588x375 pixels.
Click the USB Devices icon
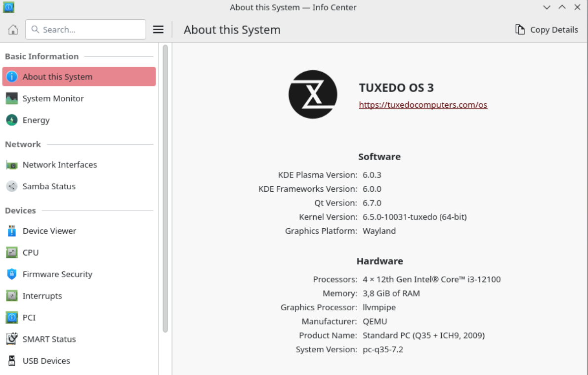(x=12, y=361)
